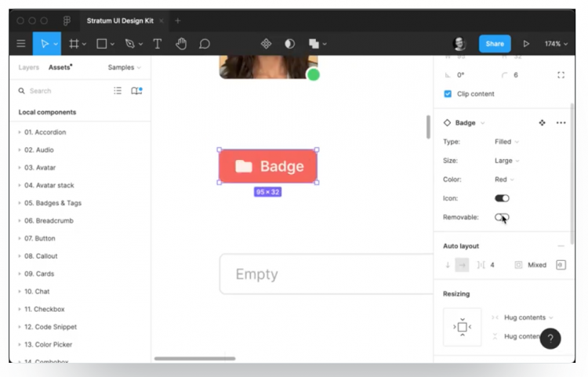Expand 13. Color Picker components
The height and width of the screenshot is (377, 588).
(45, 344)
